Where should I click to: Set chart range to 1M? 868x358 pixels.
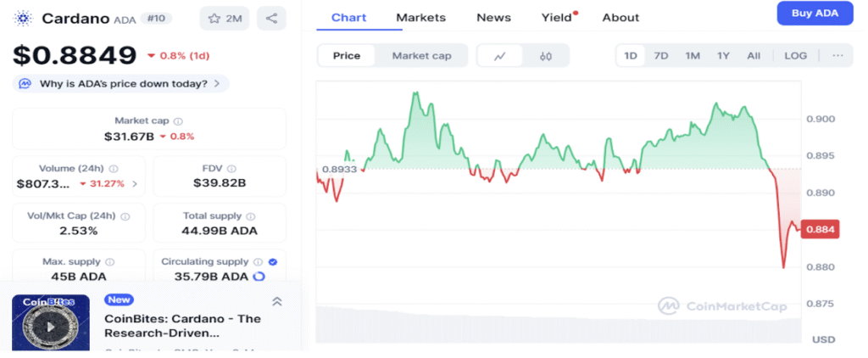(x=693, y=55)
